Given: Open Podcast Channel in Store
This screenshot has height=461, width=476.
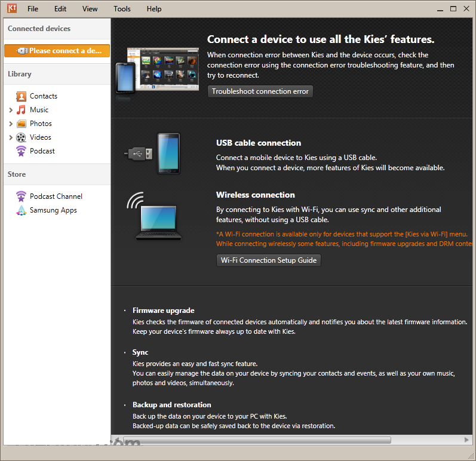Looking at the screenshot, I should pyautogui.click(x=56, y=196).
